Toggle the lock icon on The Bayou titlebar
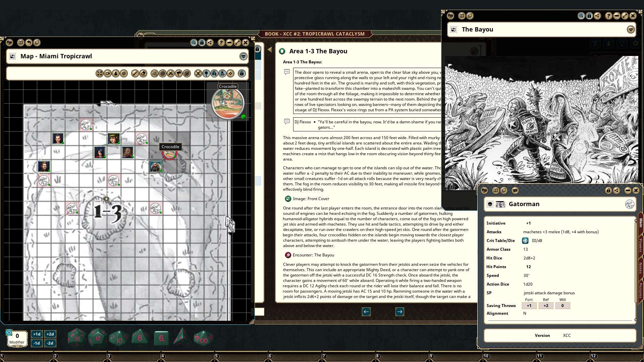644x362 pixels. tap(589, 16)
